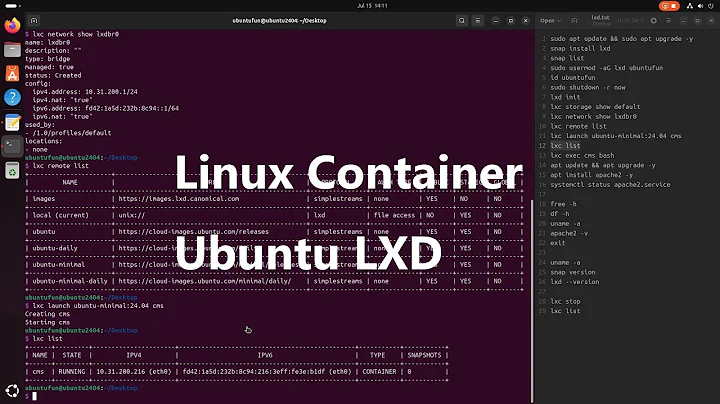The height and width of the screenshot is (404, 720).
Task: Open text editor settings gear icon
Action: tap(653, 21)
